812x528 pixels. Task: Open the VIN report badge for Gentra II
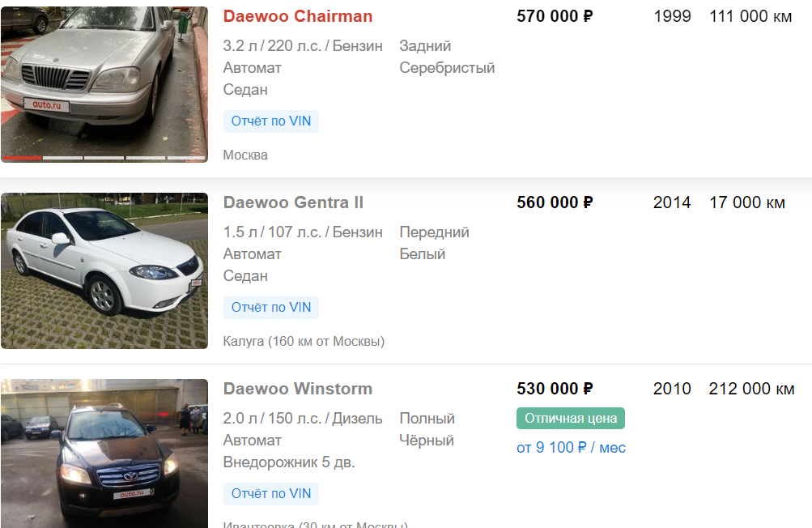coord(271,308)
